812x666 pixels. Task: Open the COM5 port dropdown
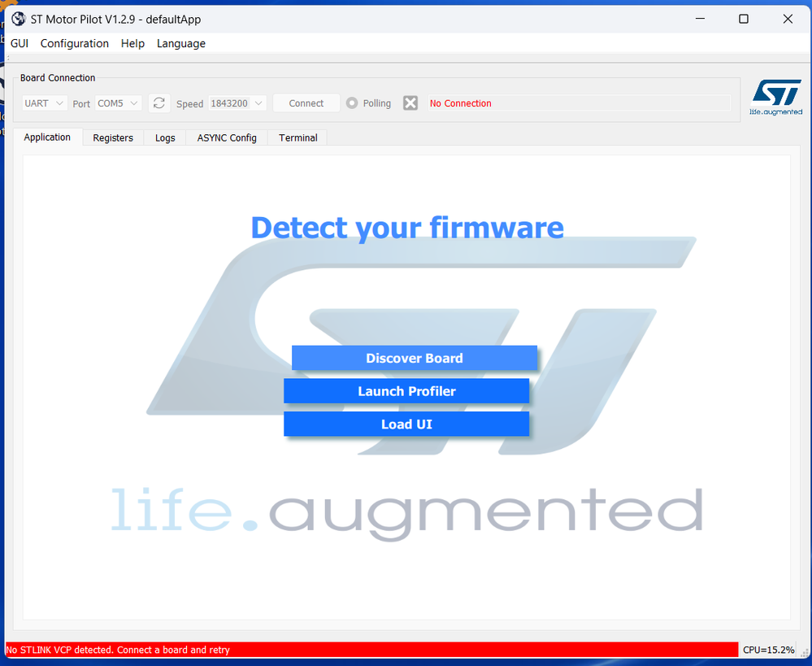click(x=118, y=103)
